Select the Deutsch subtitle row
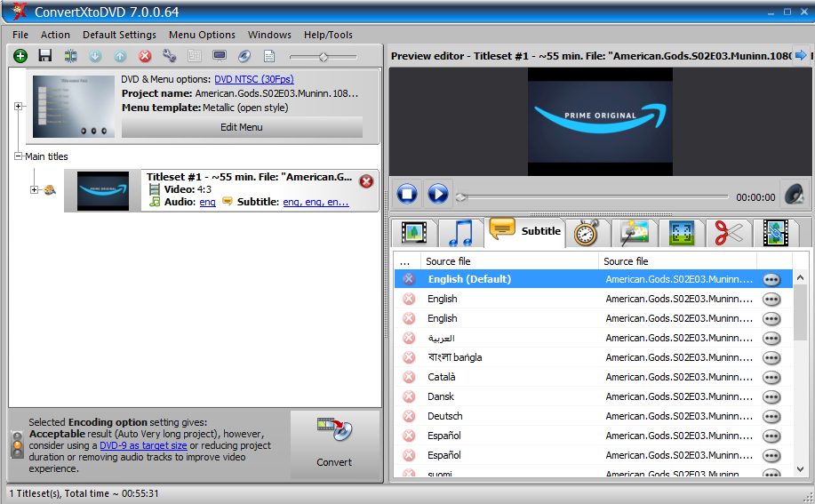 [x=593, y=416]
